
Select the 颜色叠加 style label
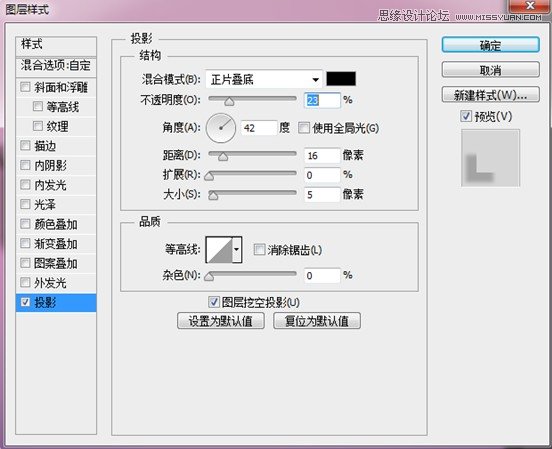(x=56, y=224)
